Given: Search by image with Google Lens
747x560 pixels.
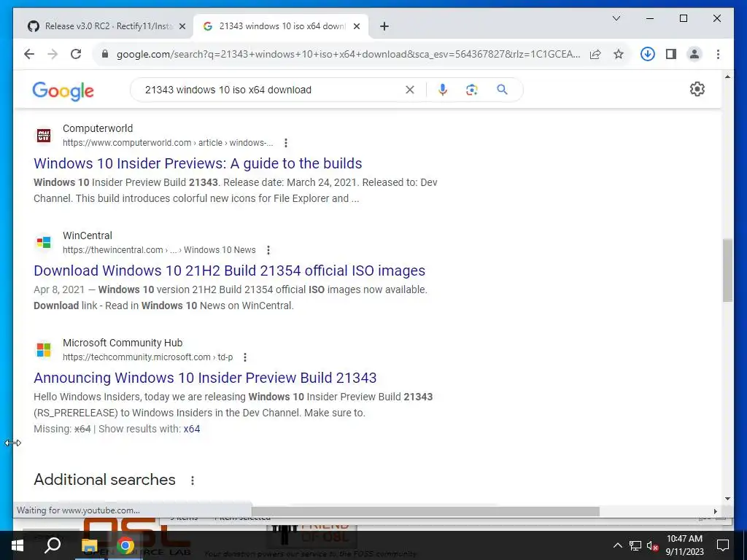Looking at the screenshot, I should coord(472,90).
